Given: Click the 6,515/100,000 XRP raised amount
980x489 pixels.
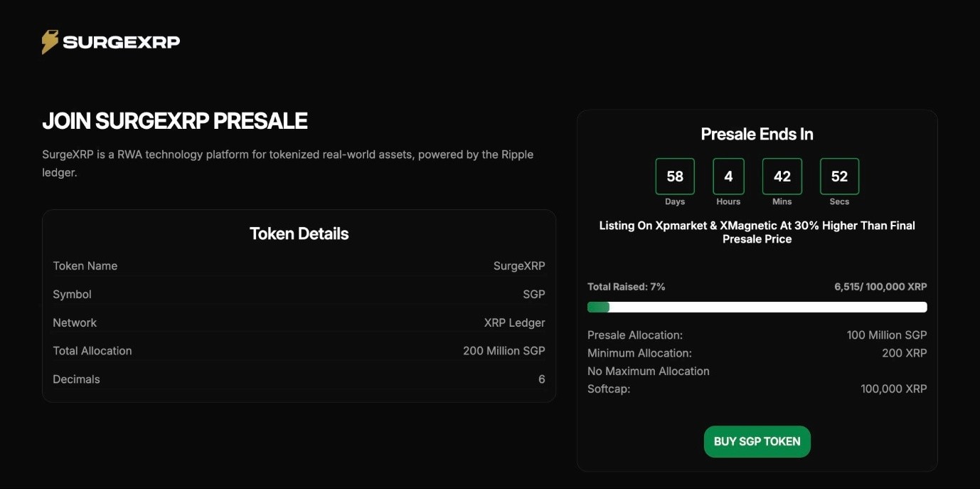Looking at the screenshot, I should [x=880, y=287].
